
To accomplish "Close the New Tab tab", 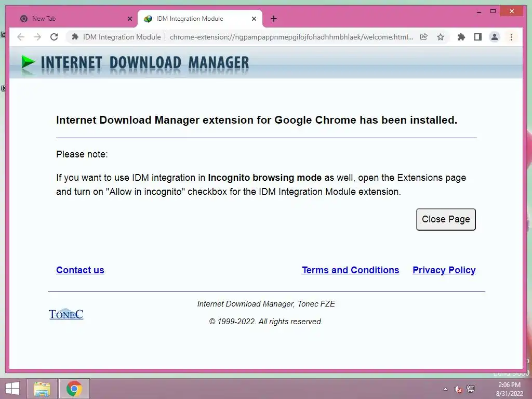I will tap(129, 19).
